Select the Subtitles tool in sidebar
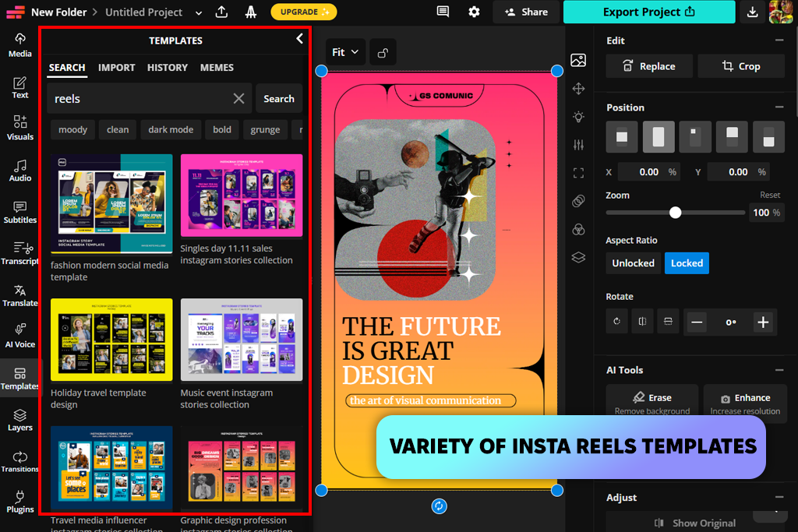The width and height of the screenshot is (798, 532). 20,212
